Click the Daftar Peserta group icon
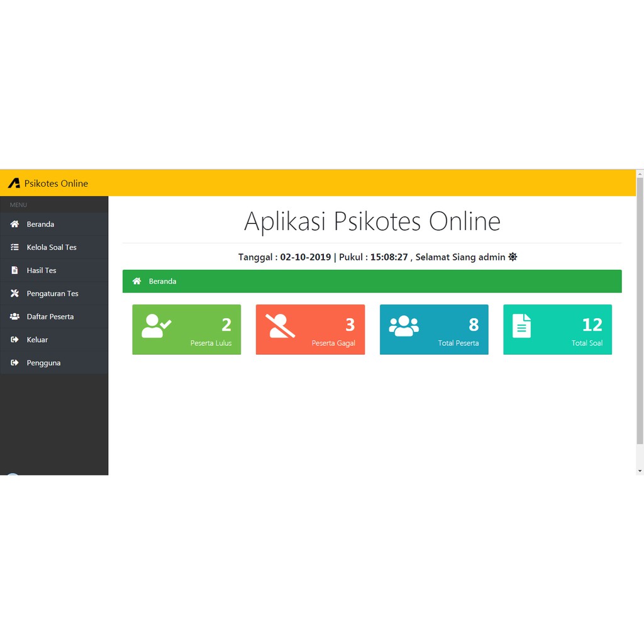This screenshot has height=644, width=644. pos(14,316)
